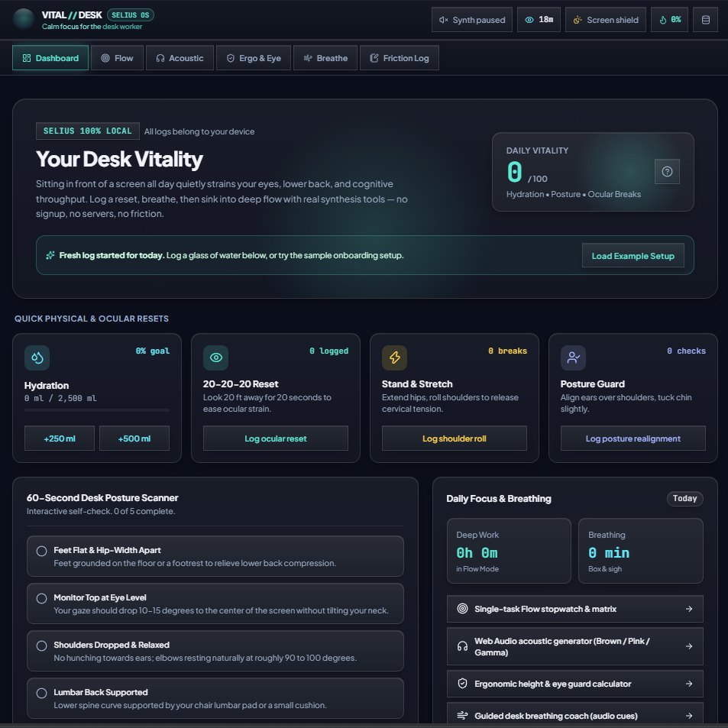Click the Posture Guard person icon
Screen dimensions: 728x728
pos(574,358)
